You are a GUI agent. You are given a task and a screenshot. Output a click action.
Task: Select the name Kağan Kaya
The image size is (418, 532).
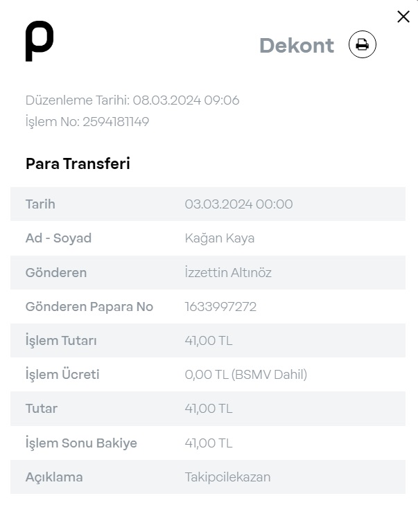[x=220, y=238]
